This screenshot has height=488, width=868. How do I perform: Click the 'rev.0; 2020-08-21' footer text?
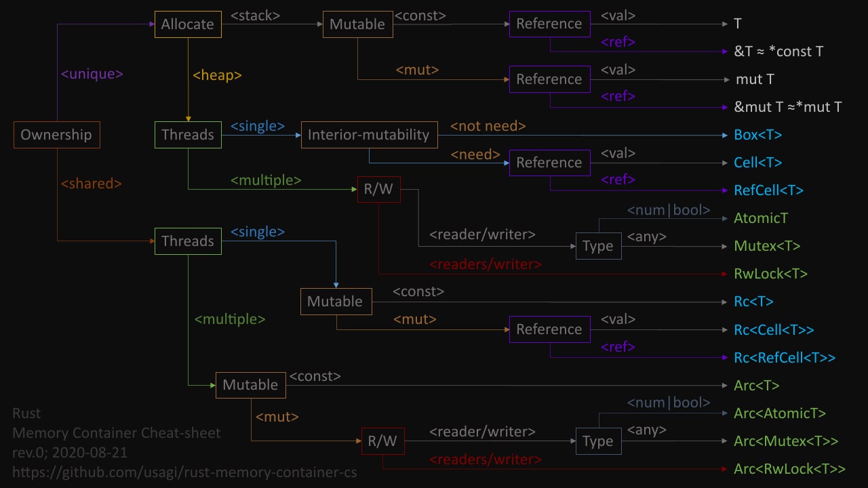point(70,452)
